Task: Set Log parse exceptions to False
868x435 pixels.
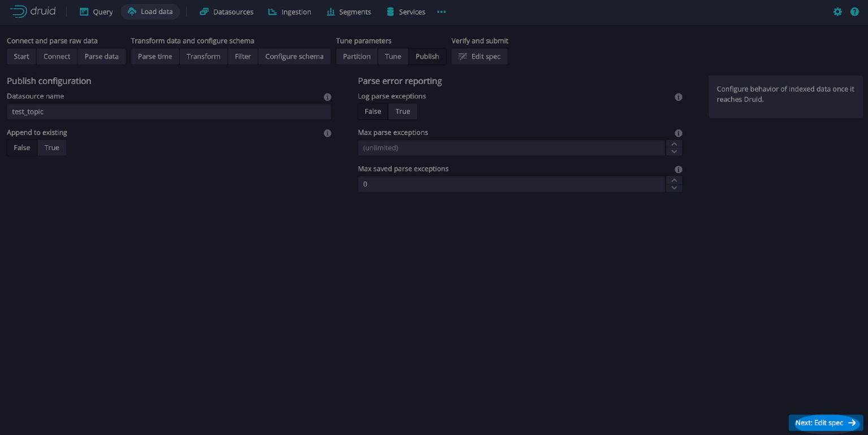Action: tap(373, 111)
